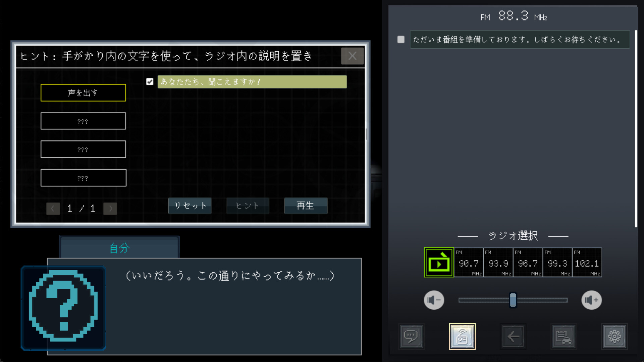Close the hint dialog with X
Image resolution: width=644 pixels, height=362 pixels.
point(352,56)
